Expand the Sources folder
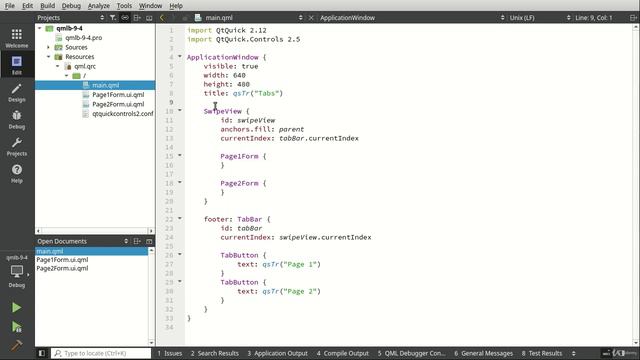This screenshot has height=360, width=640. pos(49,47)
